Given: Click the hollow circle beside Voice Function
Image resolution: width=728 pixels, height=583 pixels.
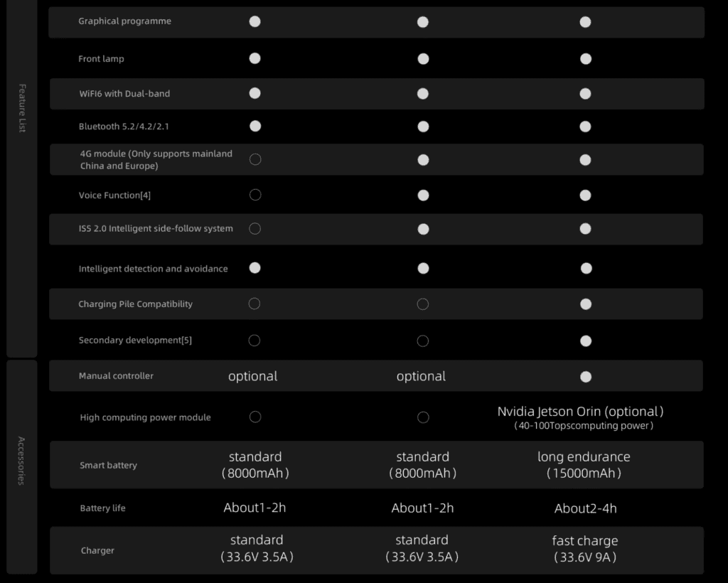Looking at the screenshot, I should 255,195.
